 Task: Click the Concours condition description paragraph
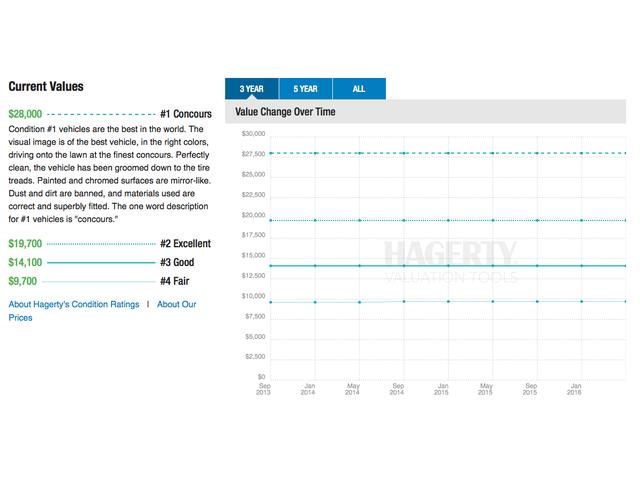(x=110, y=174)
